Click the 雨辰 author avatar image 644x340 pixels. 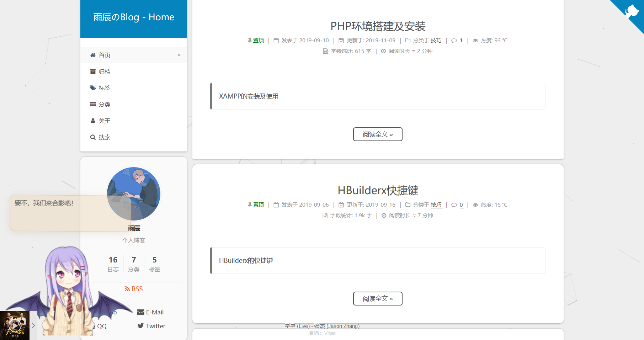[134, 194]
